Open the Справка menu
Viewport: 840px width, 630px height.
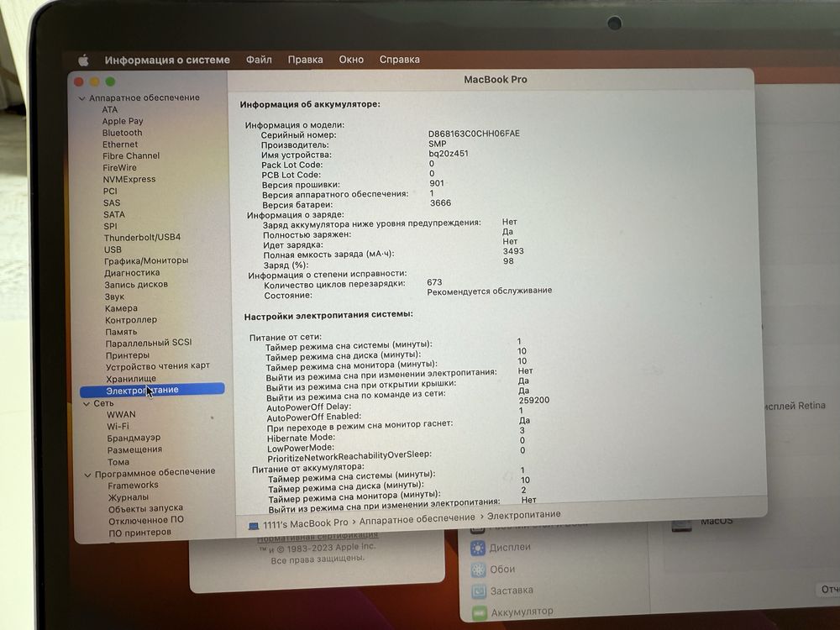(400, 60)
